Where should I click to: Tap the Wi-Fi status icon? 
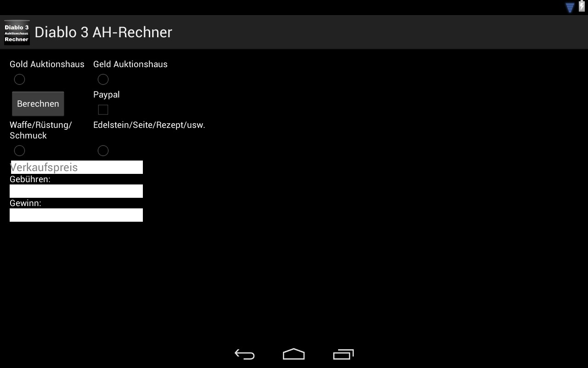[x=570, y=7]
